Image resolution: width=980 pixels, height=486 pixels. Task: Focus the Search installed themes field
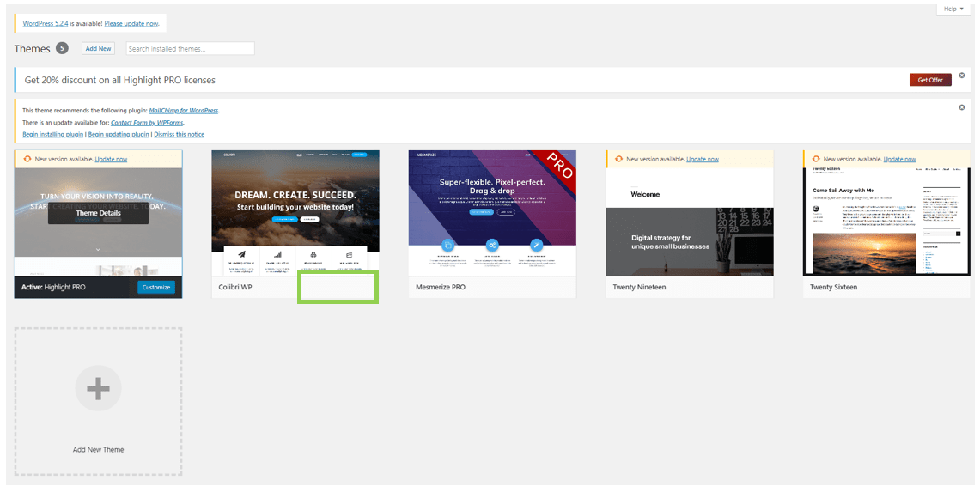click(x=190, y=49)
